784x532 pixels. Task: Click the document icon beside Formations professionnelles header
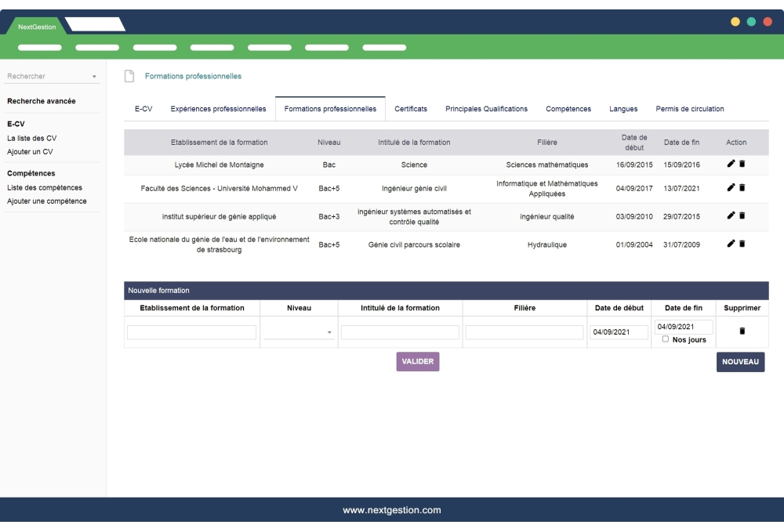[x=128, y=76]
